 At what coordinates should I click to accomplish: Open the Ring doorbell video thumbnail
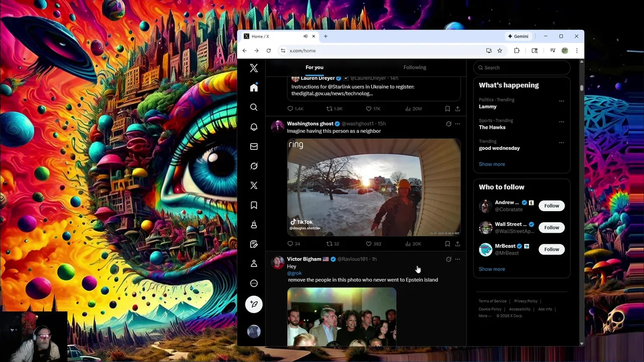tap(374, 188)
